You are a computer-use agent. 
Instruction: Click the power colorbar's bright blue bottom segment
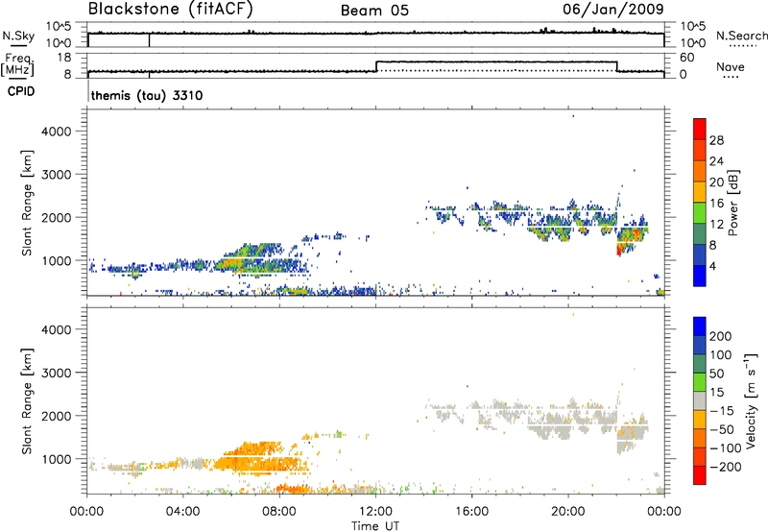(x=700, y=276)
